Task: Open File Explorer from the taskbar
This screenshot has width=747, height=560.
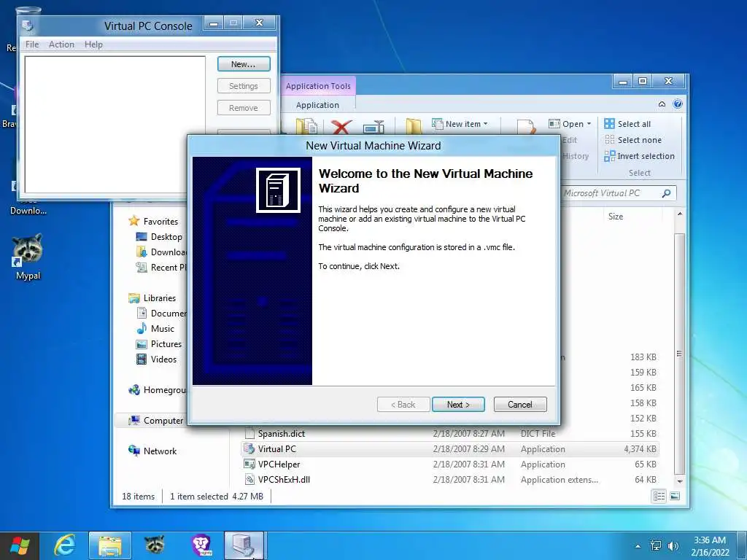Action: 110,545
